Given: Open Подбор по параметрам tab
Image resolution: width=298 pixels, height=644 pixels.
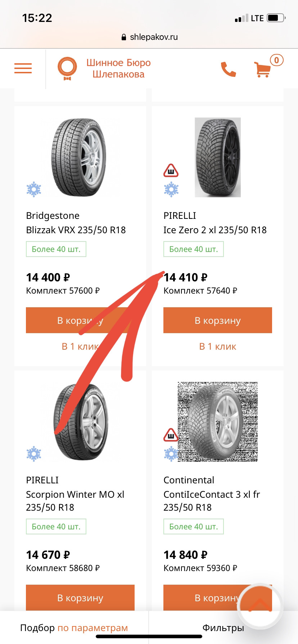Looking at the screenshot, I should click(x=74, y=628).
